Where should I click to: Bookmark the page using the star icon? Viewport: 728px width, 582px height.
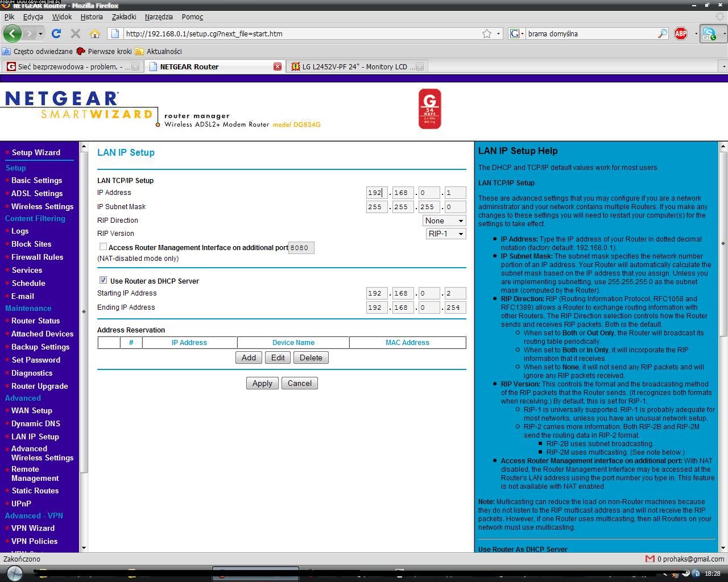(x=487, y=34)
